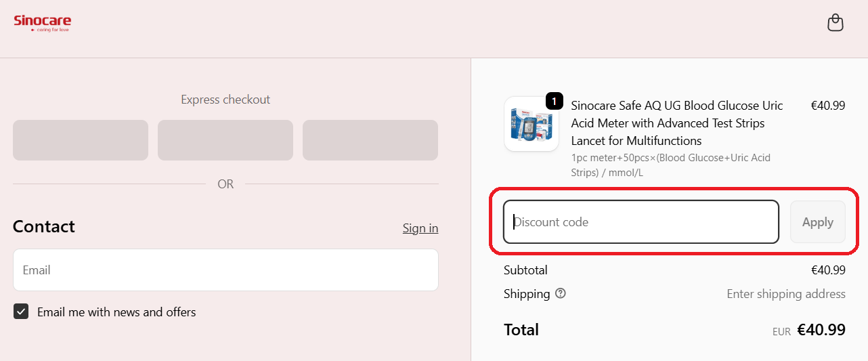
Task: Click the EUR currency label beside total
Action: [781, 333]
